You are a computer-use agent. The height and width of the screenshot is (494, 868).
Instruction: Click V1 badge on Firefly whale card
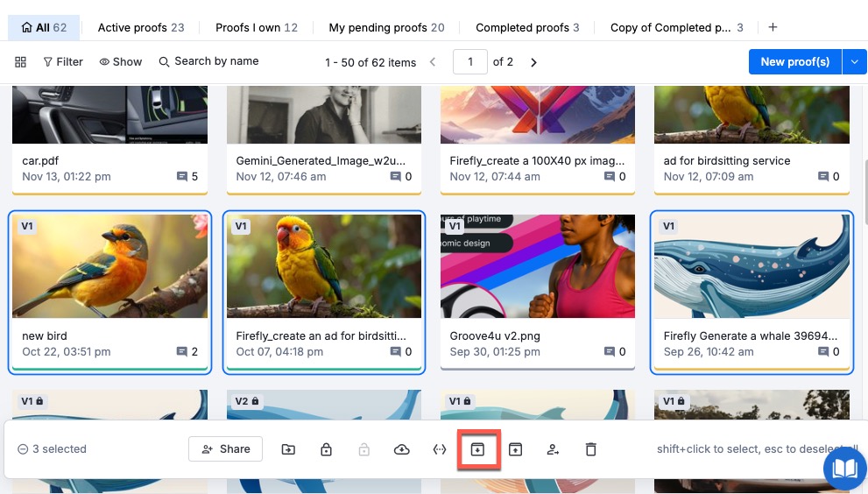tap(668, 226)
